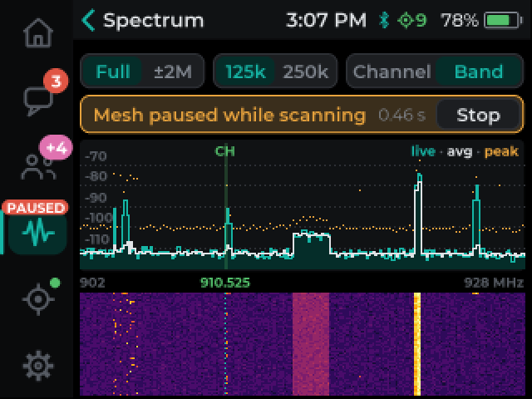
Task: Click the -70 dB axis label
Action: 96,156
